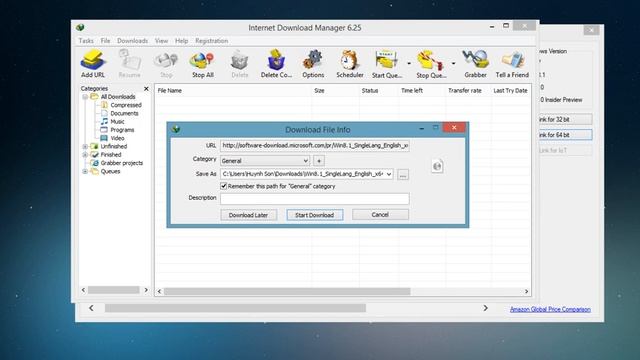Open the File menu

click(x=105, y=41)
